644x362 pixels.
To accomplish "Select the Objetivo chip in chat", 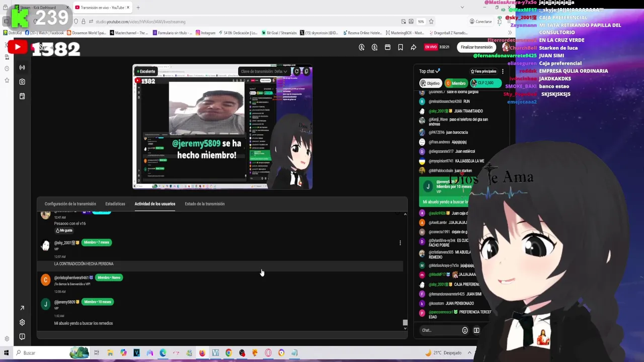I will pyautogui.click(x=430, y=83).
